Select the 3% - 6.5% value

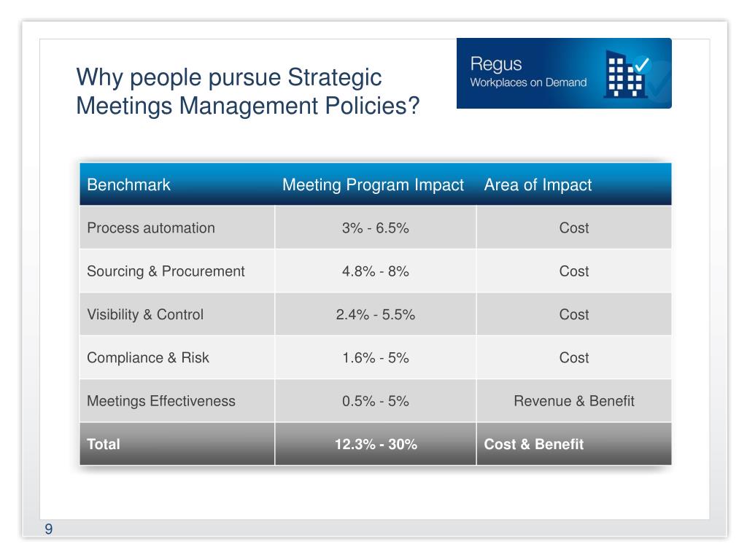(376, 228)
